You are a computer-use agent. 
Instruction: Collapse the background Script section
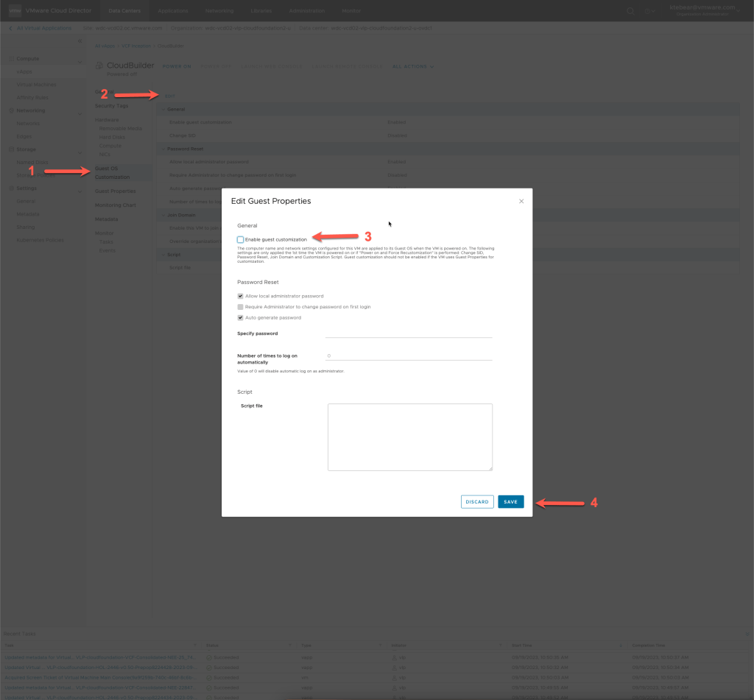[x=163, y=255]
